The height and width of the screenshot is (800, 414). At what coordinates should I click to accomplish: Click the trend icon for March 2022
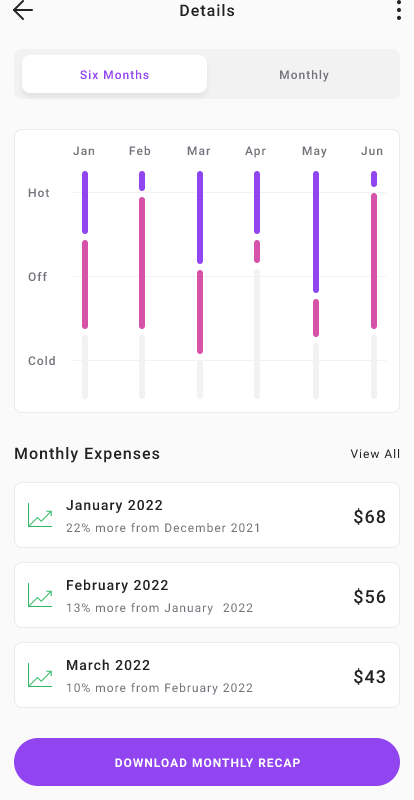(x=40, y=675)
